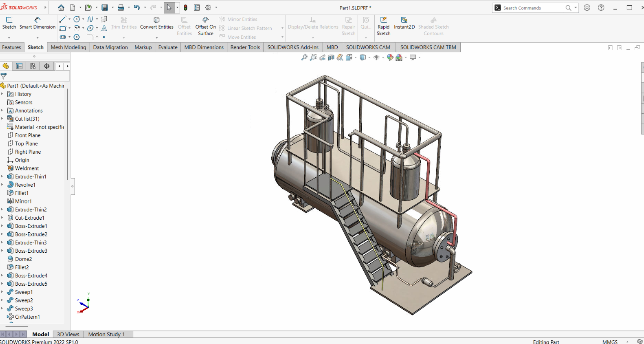
Task: Expand the Annotations tree node
Action: tap(2, 110)
